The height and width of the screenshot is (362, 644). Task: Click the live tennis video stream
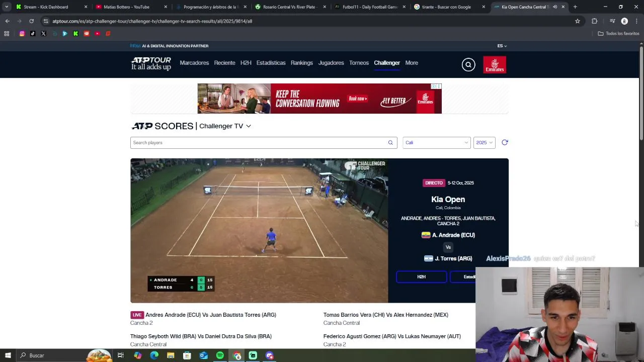coord(259,231)
